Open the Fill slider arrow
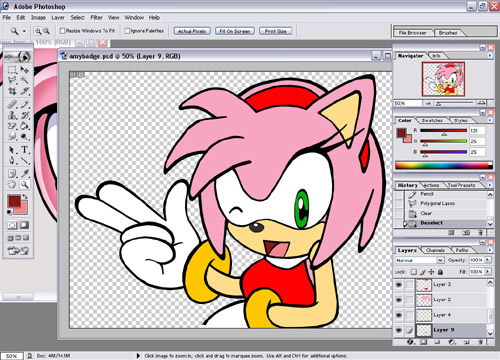 point(488,272)
